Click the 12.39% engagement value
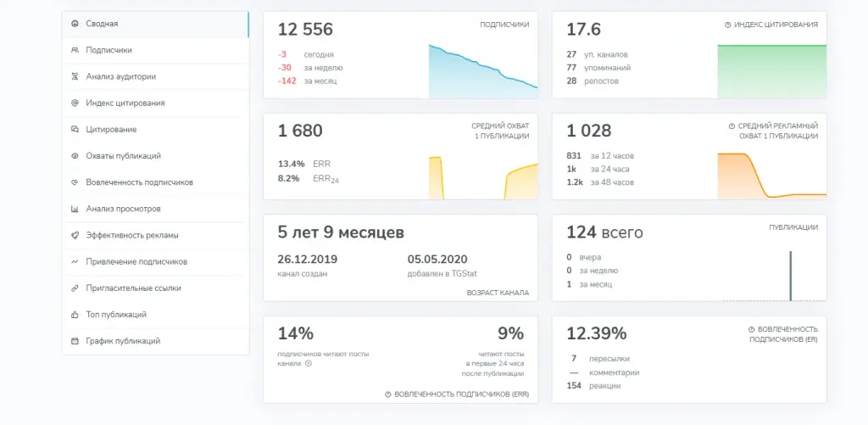868x425 pixels. pos(596,333)
